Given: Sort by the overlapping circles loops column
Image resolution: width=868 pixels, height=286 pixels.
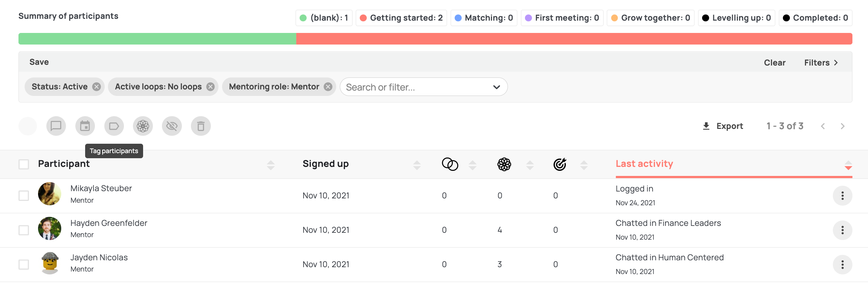Looking at the screenshot, I should click(450, 164).
